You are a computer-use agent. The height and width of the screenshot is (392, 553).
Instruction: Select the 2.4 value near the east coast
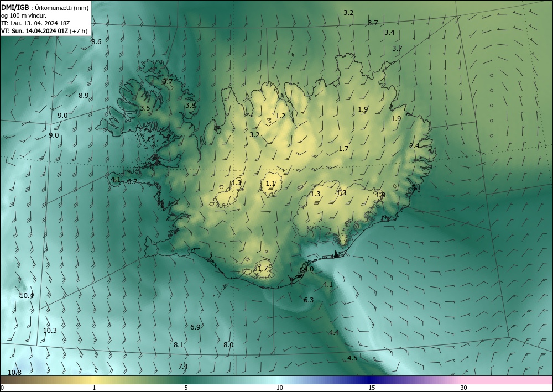(x=414, y=145)
